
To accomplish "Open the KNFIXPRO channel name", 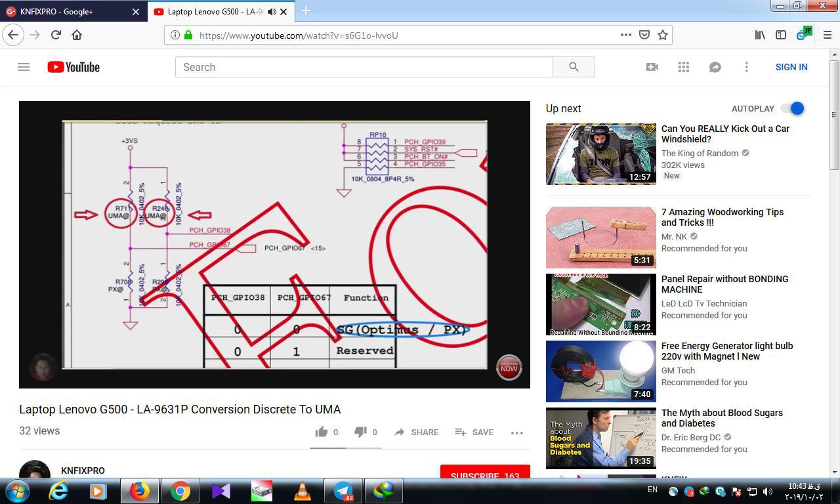I will click(83, 471).
